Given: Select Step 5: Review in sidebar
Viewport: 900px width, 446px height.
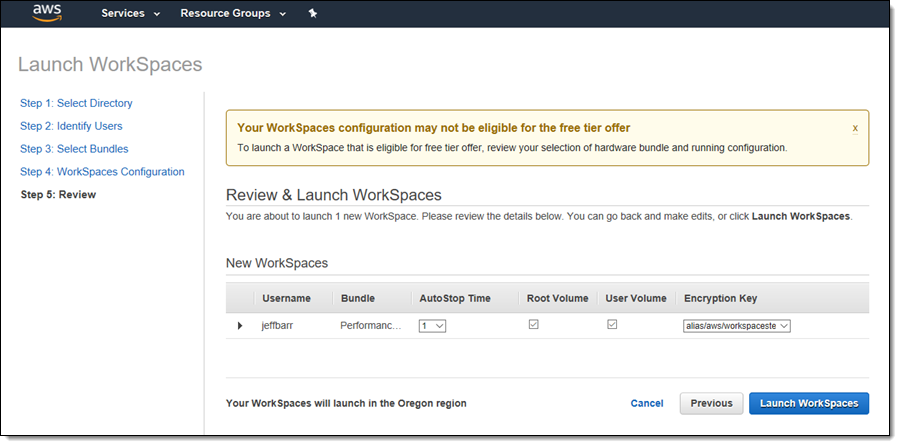Looking at the screenshot, I should [58, 195].
